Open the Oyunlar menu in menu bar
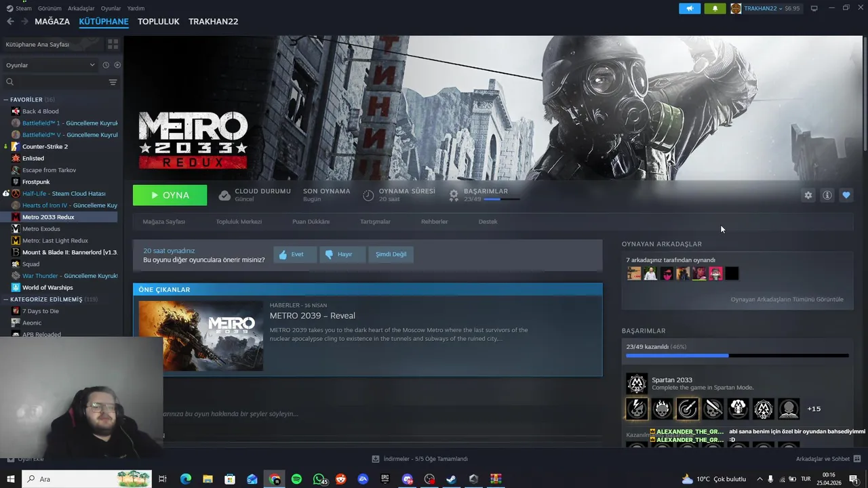This screenshot has height=488, width=868. pos(111,8)
